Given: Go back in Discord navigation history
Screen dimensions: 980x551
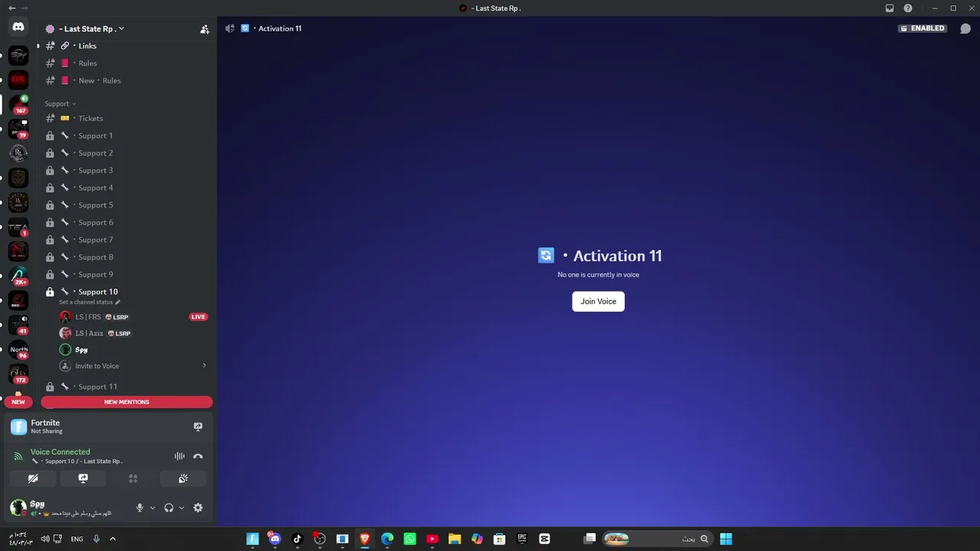Looking at the screenshot, I should tap(11, 8).
